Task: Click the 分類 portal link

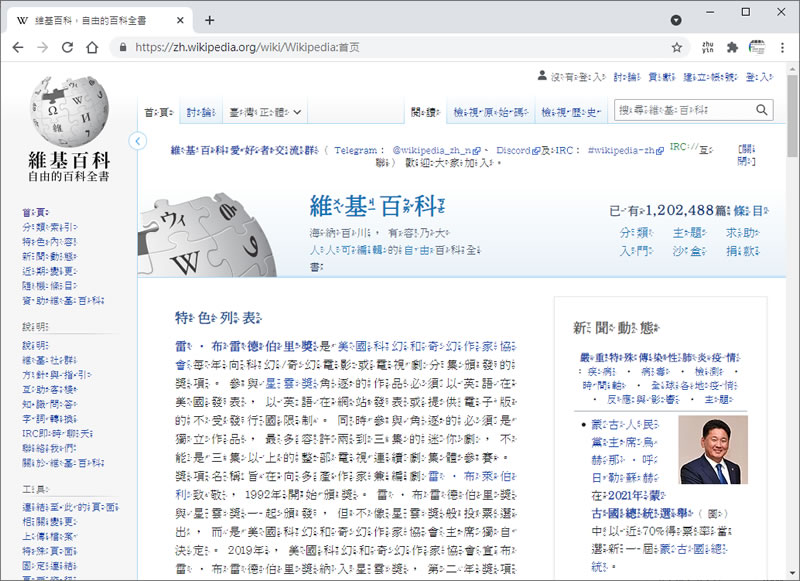Action: point(636,233)
